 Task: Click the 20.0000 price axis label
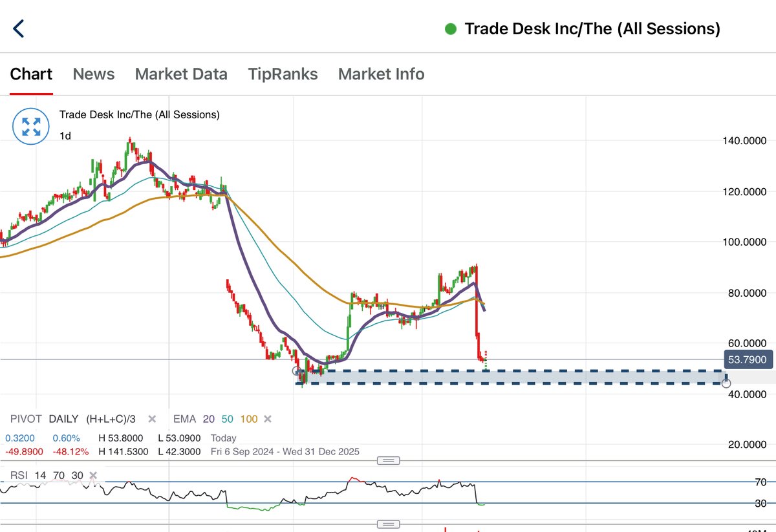[748, 445]
